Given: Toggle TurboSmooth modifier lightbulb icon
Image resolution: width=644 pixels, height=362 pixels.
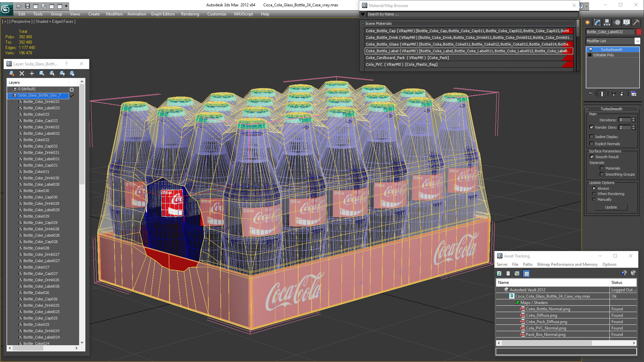Looking at the screenshot, I should [x=591, y=50].
